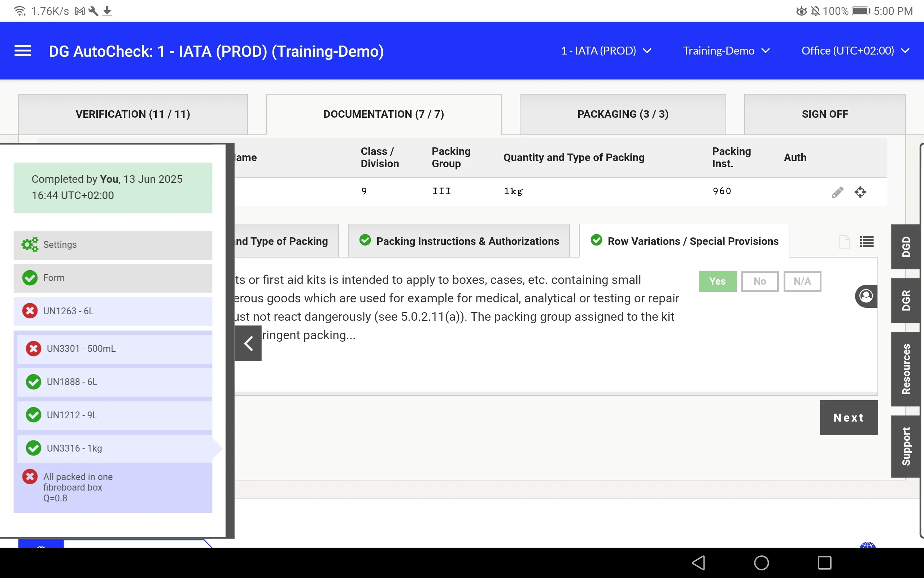Image resolution: width=924 pixels, height=578 pixels.
Task: Click the green check icon beside UN3316
Action: tap(34, 448)
